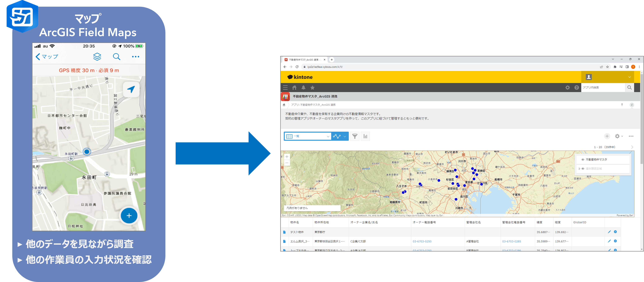This screenshot has width=644, height=282.
Task: Toggle visibility of 不動産物件マスタ layer
Action: 583,160
